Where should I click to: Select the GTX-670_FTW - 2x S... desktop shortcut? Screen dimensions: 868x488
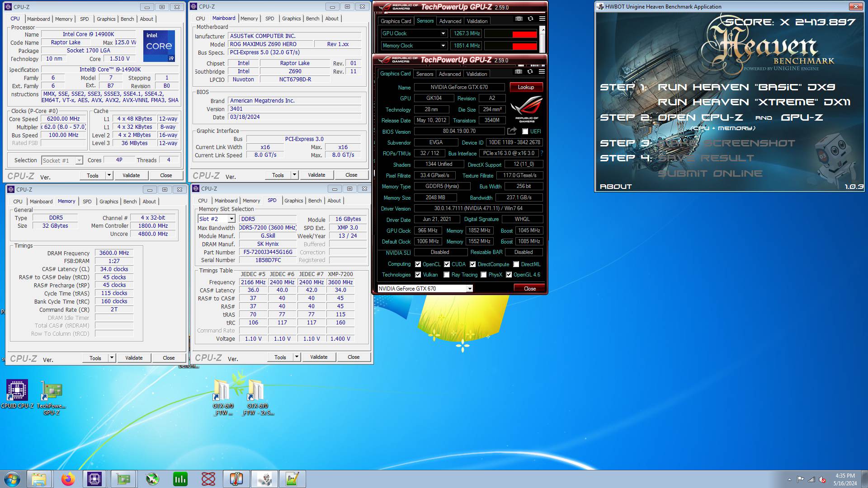pyautogui.click(x=257, y=398)
